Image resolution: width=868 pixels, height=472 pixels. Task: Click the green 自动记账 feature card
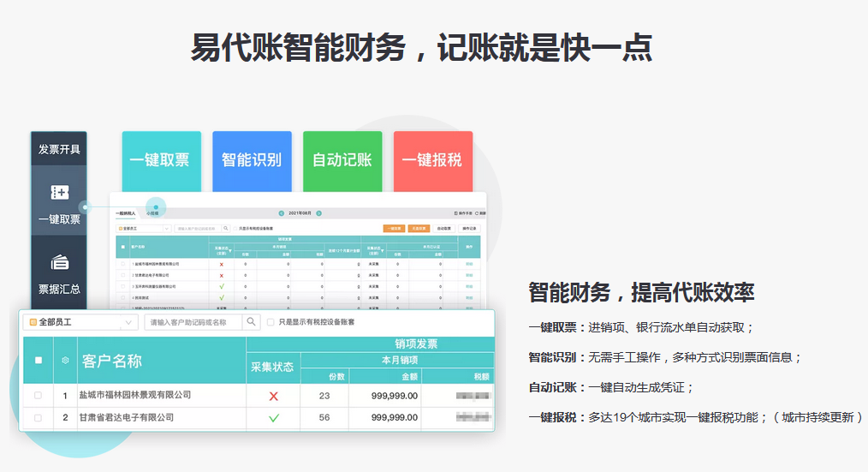pos(342,161)
